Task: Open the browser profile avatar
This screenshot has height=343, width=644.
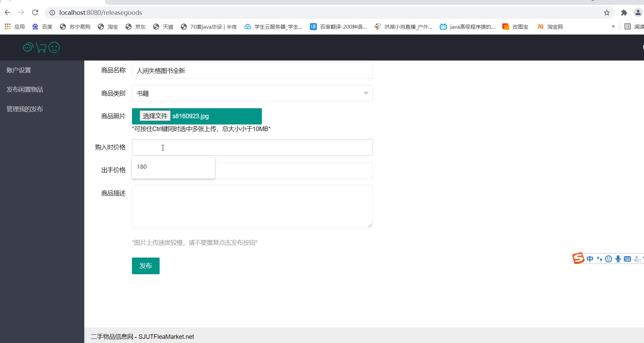Action: [x=638, y=13]
